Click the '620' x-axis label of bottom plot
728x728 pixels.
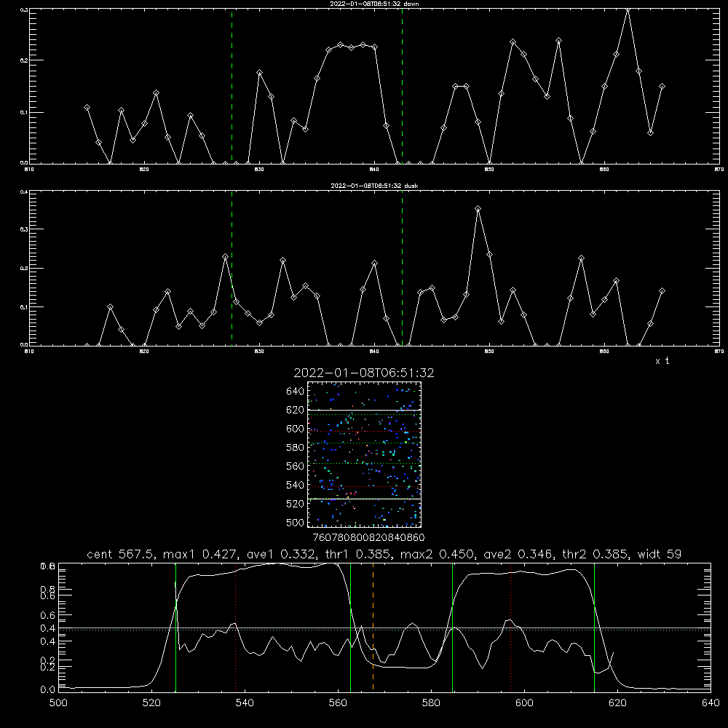tap(617, 703)
